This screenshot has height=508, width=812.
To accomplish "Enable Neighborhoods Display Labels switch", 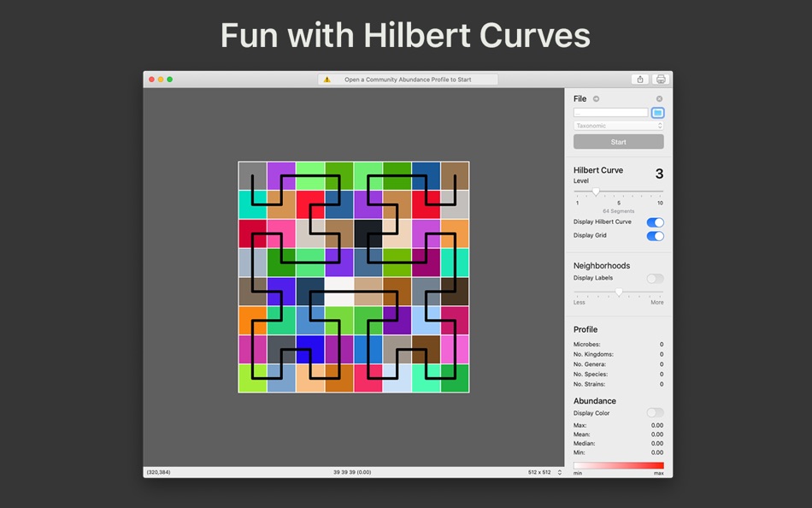I will point(655,278).
